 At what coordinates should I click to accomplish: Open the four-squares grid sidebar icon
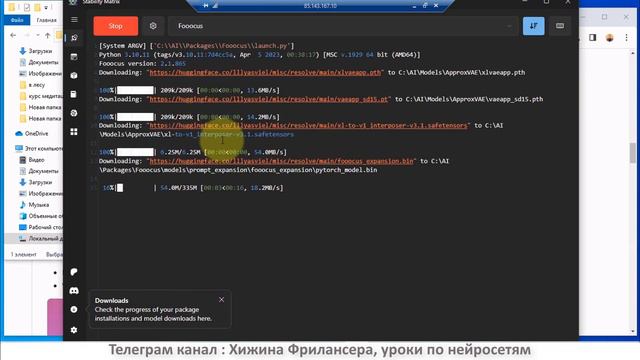[x=74, y=132]
